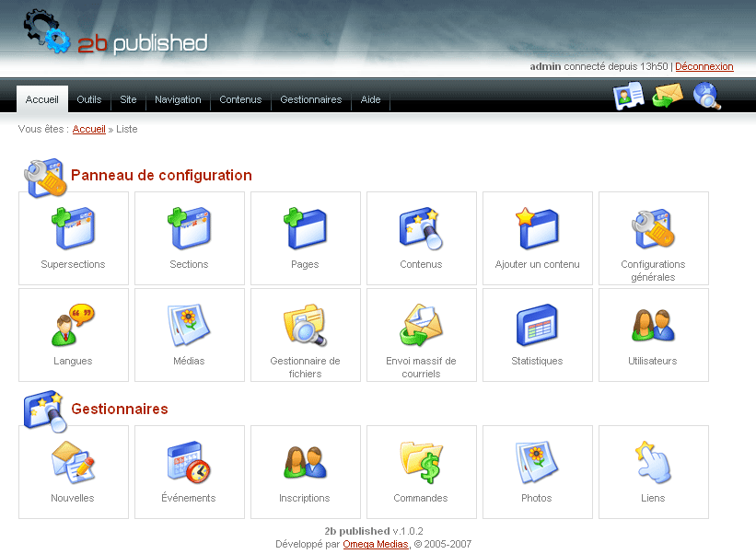Click the Langues label text
756x554 pixels.
coord(73,361)
